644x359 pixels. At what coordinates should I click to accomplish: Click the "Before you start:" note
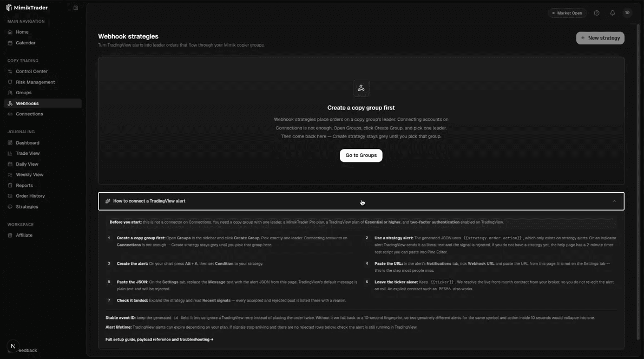pyautogui.click(x=361, y=222)
